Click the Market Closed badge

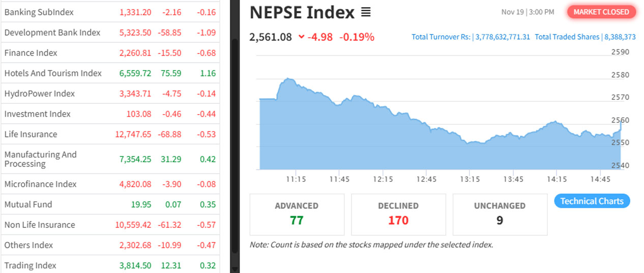coord(601,12)
